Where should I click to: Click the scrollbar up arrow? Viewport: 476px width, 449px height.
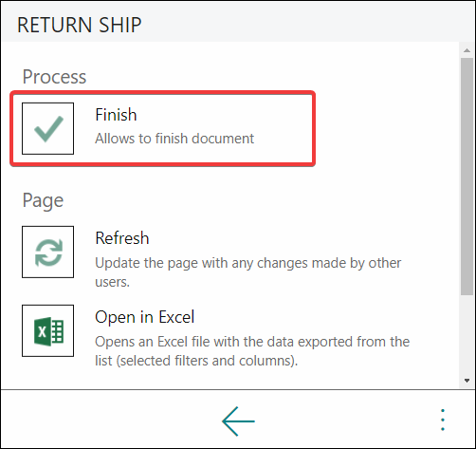[467, 50]
